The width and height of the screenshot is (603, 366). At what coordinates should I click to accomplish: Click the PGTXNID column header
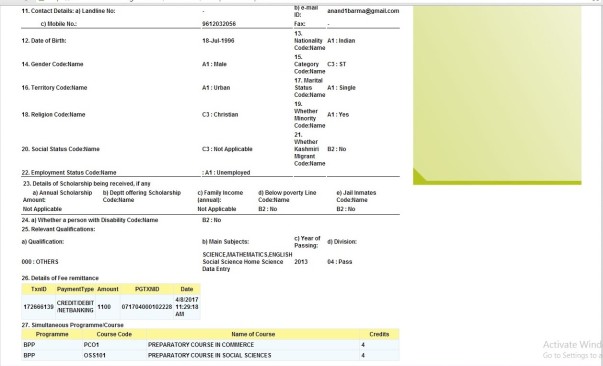147,289
